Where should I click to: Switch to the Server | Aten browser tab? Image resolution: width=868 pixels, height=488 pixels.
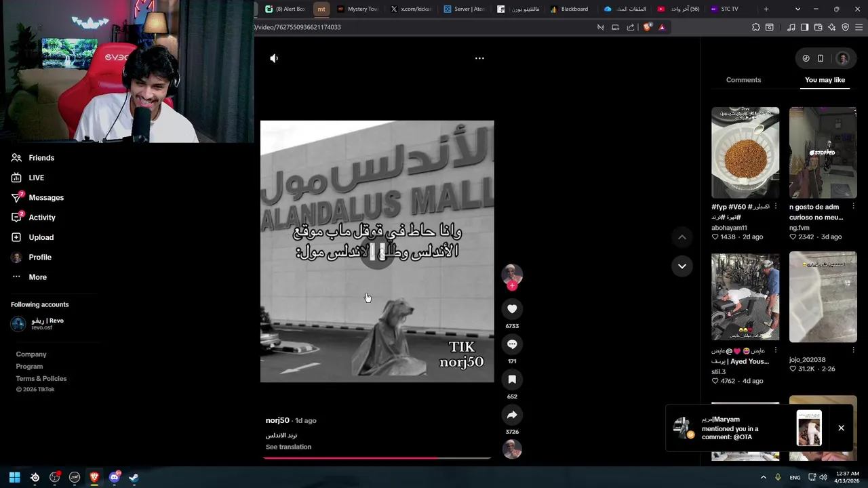coord(465,9)
